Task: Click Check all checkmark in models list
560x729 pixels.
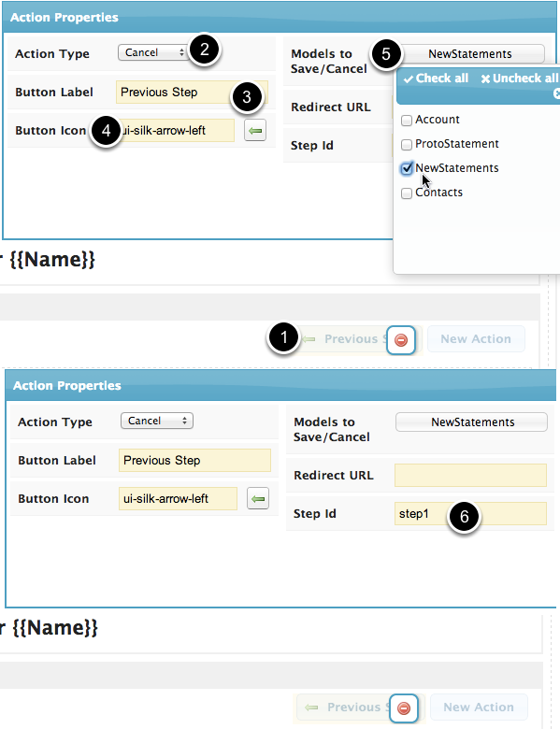Action: pos(409,79)
